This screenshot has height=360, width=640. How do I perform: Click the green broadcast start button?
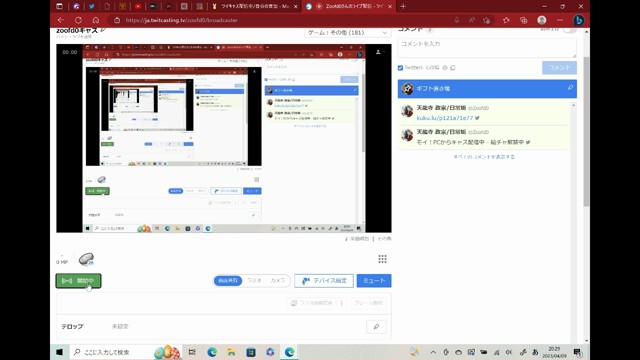[78, 281]
